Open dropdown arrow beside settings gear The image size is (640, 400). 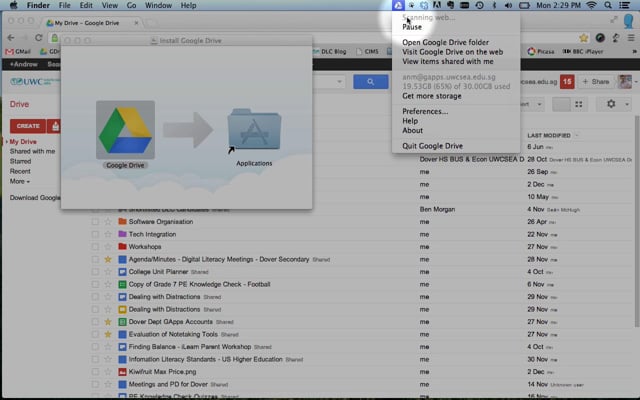point(627,104)
